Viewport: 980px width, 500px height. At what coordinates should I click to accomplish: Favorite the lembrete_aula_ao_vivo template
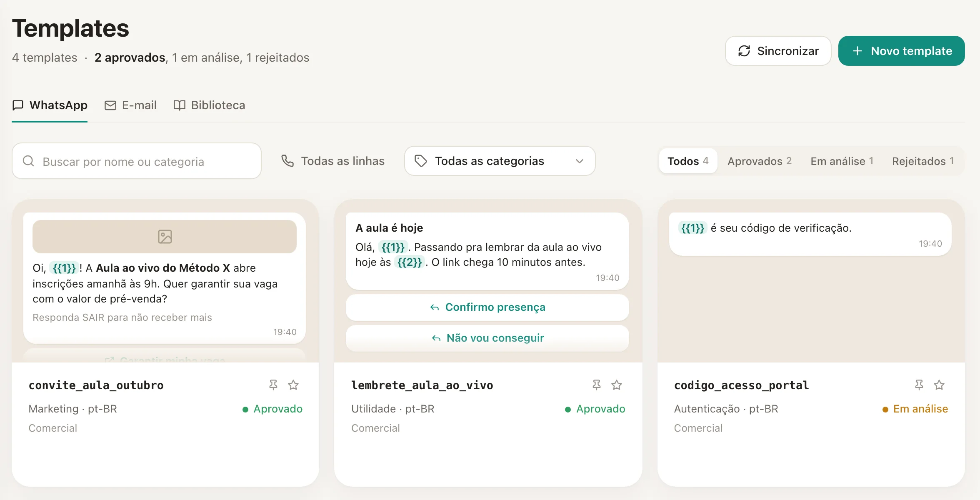coord(617,385)
